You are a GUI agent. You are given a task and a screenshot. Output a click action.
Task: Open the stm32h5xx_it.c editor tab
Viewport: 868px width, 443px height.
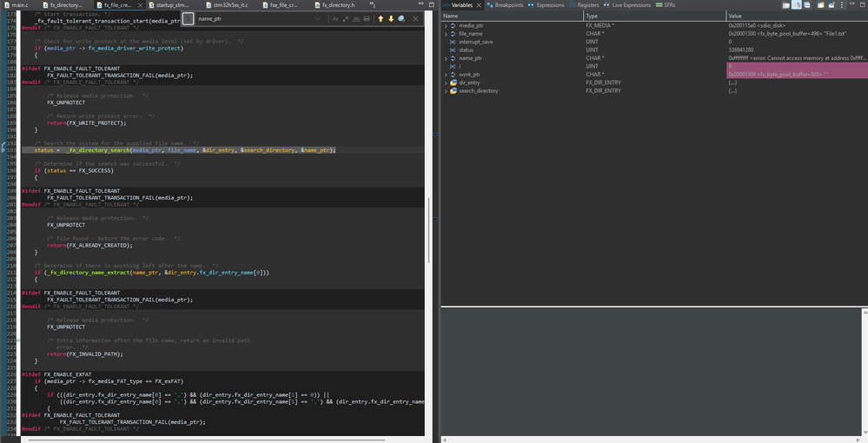pos(227,5)
